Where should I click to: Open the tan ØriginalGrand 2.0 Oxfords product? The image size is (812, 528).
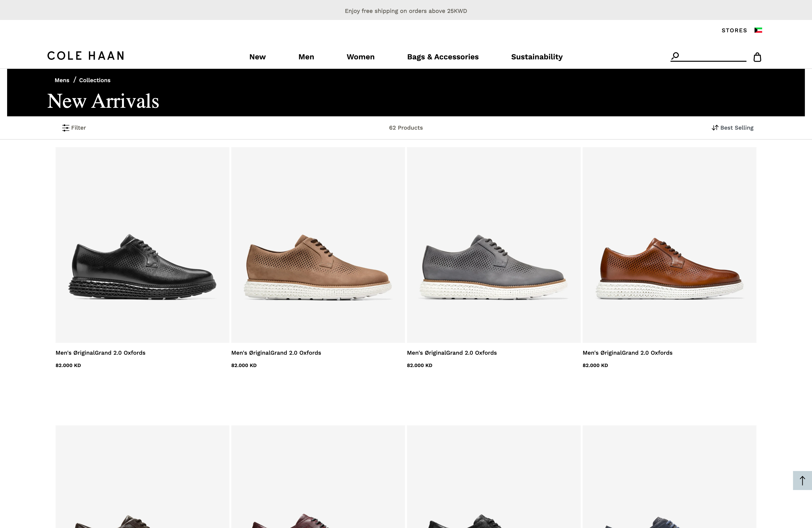tap(318, 245)
